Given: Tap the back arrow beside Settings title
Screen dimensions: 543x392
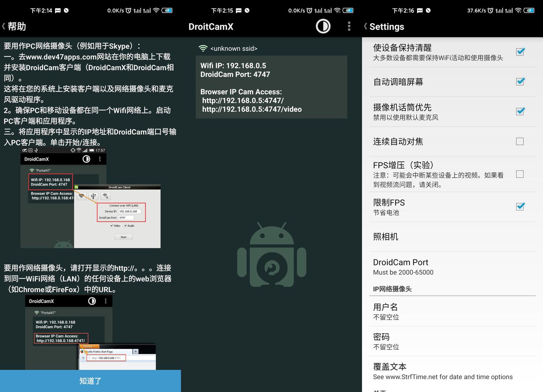Looking at the screenshot, I should [x=366, y=26].
